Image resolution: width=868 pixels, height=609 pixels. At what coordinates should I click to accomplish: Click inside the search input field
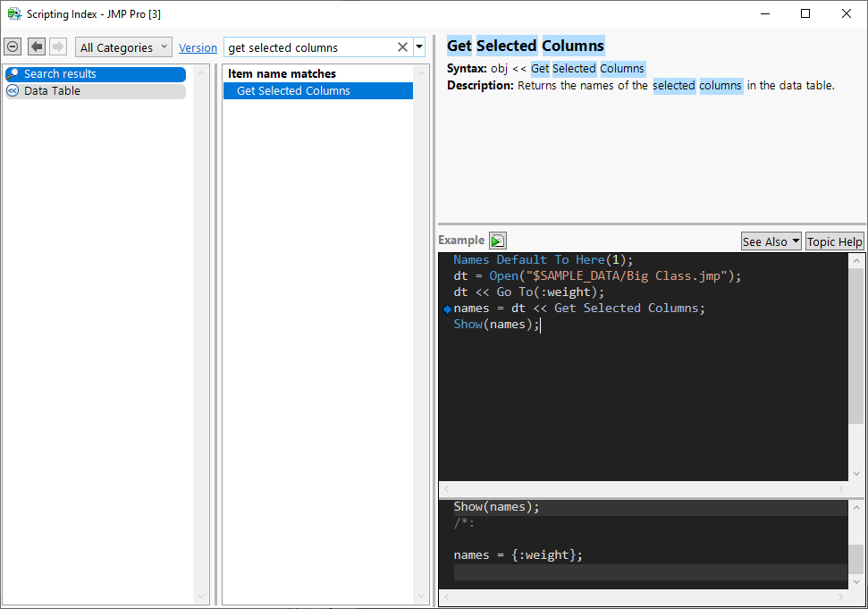pyautogui.click(x=308, y=47)
